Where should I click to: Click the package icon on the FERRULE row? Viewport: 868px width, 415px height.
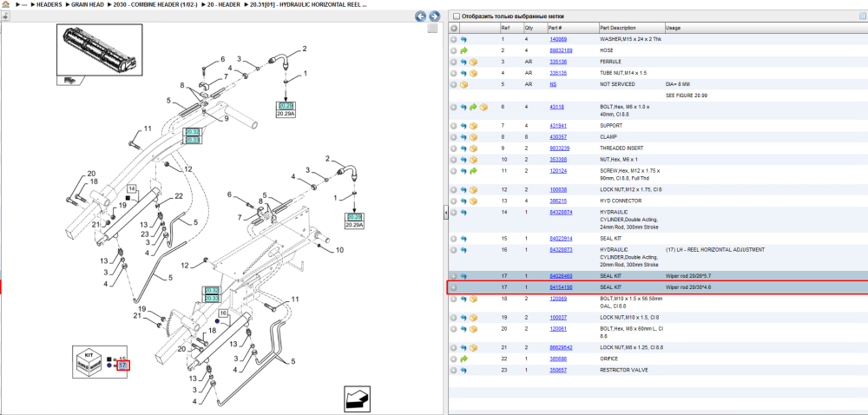click(x=474, y=62)
